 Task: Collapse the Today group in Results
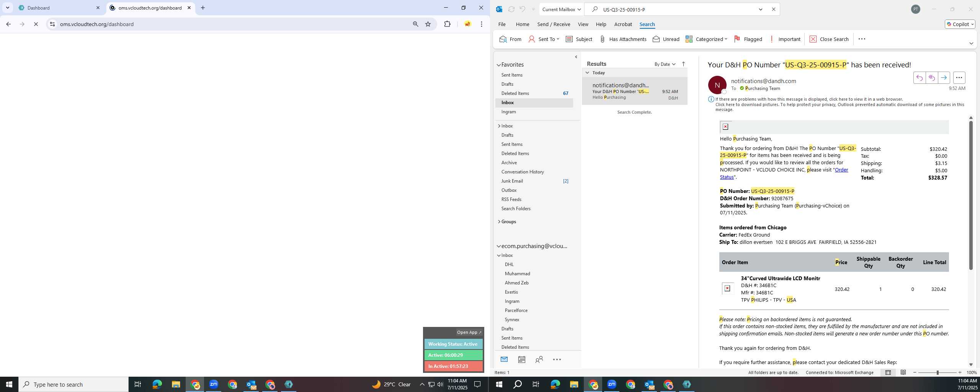point(587,73)
